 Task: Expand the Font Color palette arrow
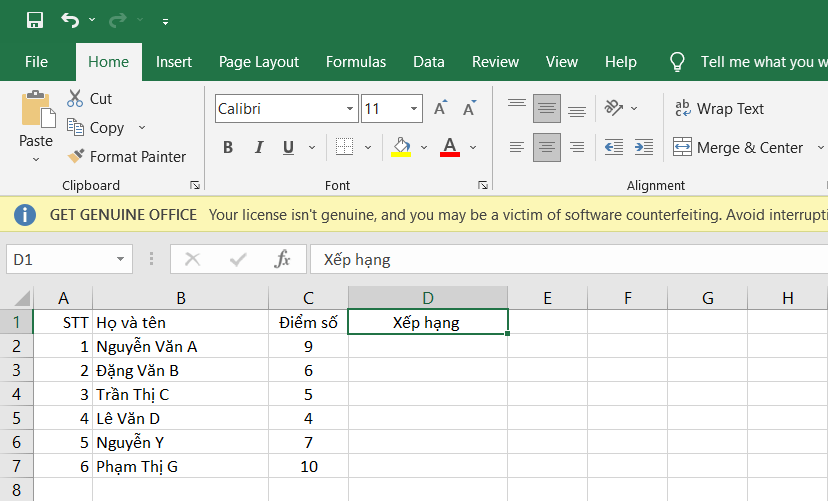(473, 147)
